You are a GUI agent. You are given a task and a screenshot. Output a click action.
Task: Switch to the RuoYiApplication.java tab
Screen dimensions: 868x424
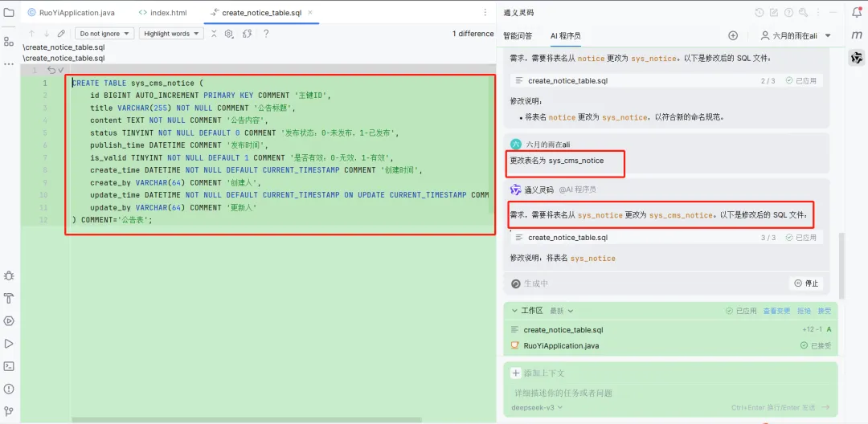(x=70, y=12)
